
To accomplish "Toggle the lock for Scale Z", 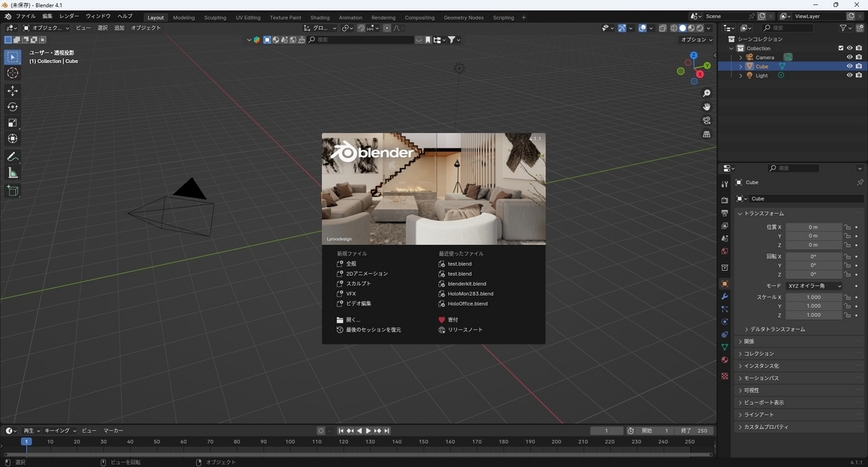I will click(847, 315).
